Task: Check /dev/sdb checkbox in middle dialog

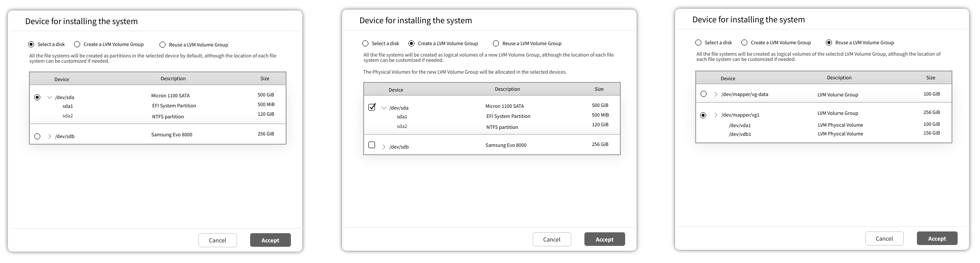Action: [372, 145]
